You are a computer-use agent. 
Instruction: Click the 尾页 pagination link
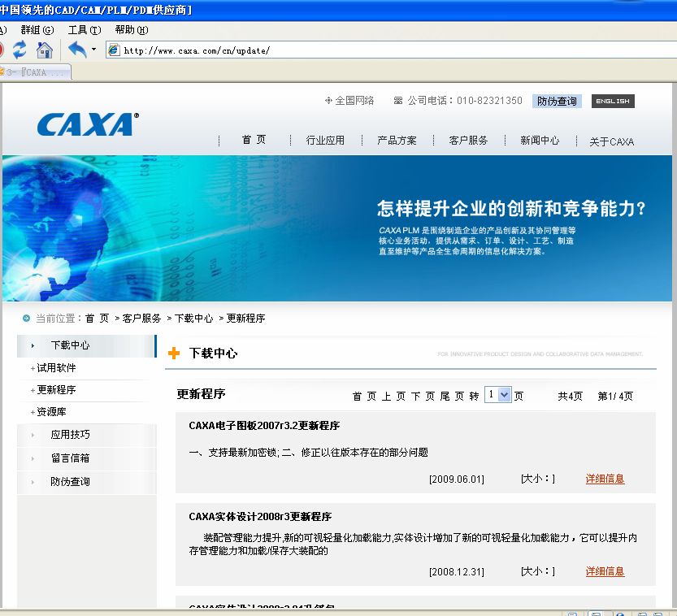tap(453, 397)
